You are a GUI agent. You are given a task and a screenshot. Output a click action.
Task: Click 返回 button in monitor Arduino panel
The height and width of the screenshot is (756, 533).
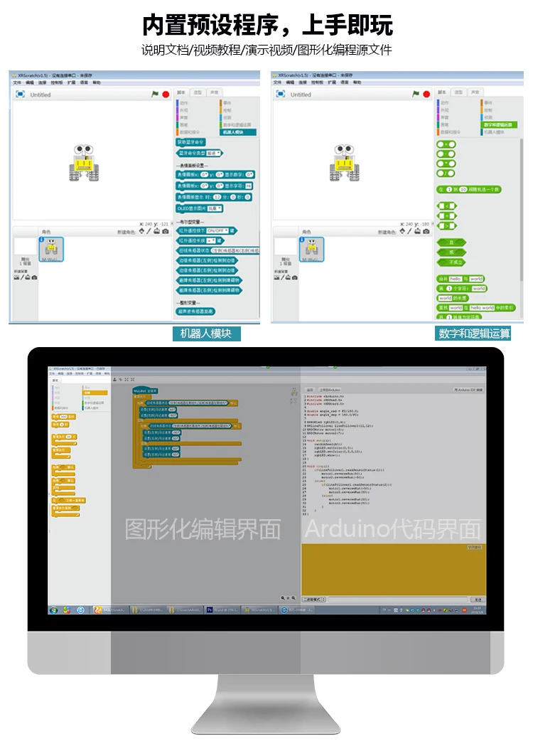point(310,390)
